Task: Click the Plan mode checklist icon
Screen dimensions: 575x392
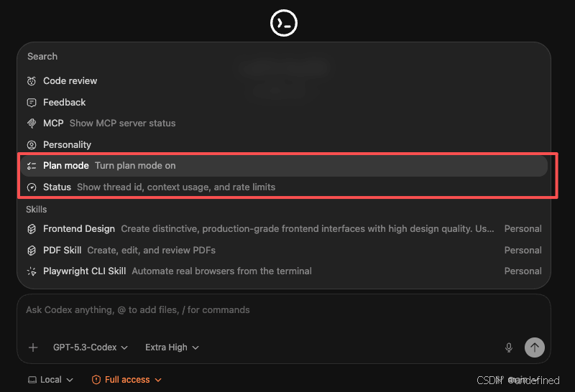Action: click(x=32, y=166)
